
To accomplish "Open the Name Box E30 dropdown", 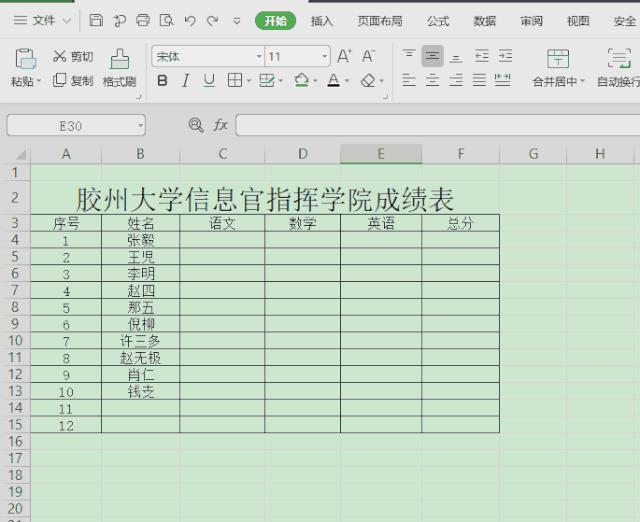I will pyautogui.click(x=140, y=125).
